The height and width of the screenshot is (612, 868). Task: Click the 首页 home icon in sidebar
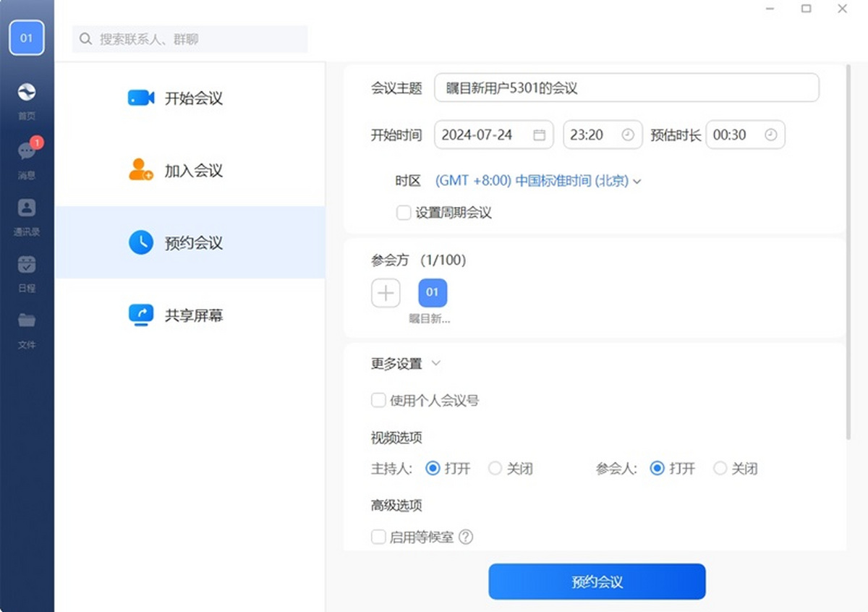(27, 93)
